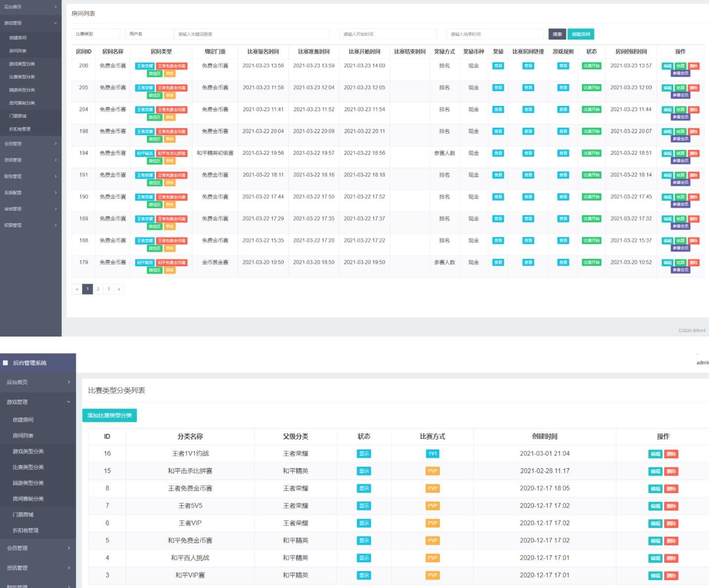Click 结算 button for room 198
Image resolution: width=709 pixels, height=588 pixels.
pyautogui.click(x=681, y=131)
